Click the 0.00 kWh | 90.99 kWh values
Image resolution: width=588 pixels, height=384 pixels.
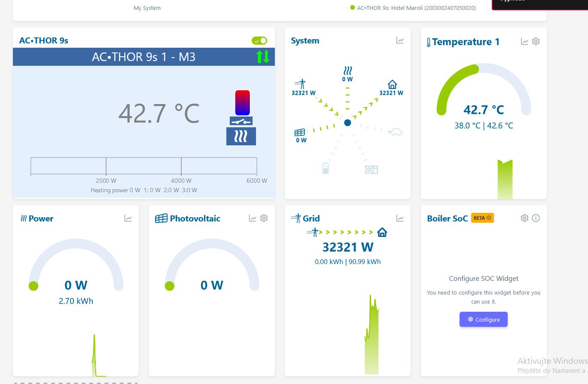click(348, 262)
